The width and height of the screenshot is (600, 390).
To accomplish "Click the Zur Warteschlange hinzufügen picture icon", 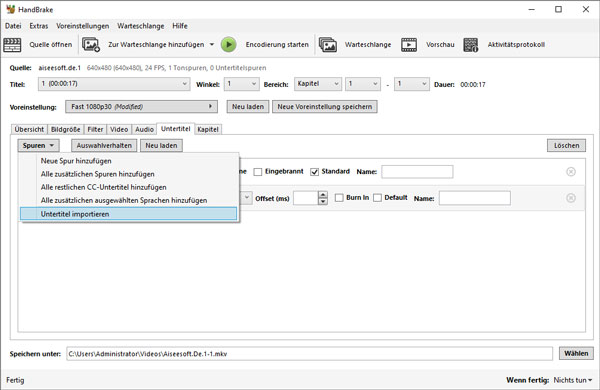I will 91,45.
